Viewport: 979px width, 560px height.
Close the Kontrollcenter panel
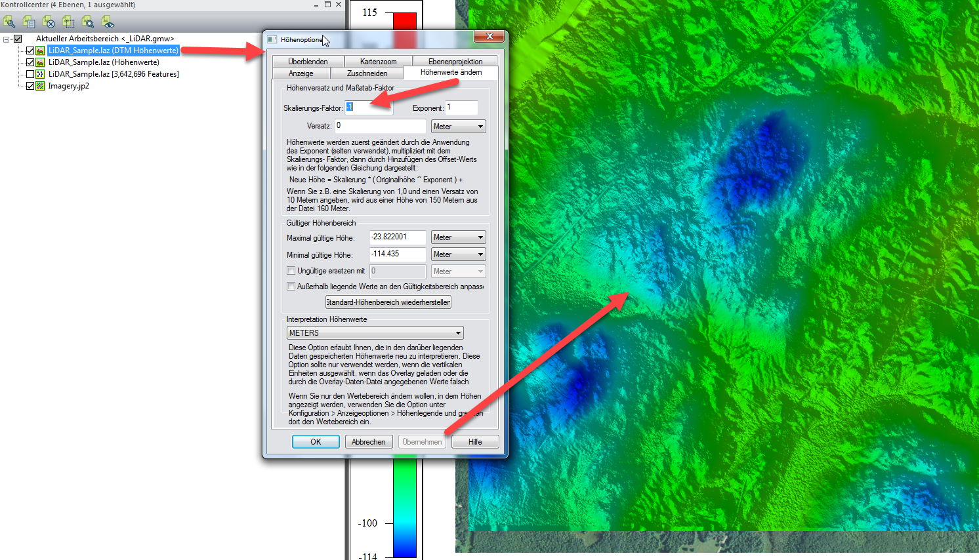[339, 5]
